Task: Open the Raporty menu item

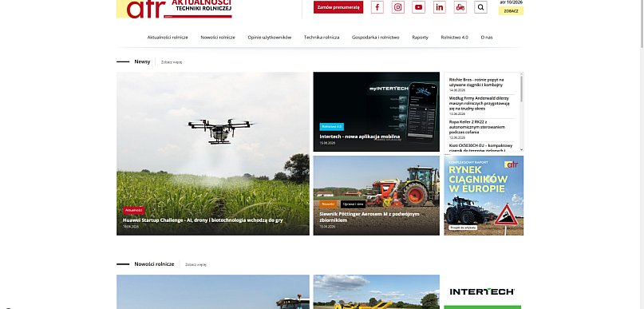Action: click(x=421, y=38)
